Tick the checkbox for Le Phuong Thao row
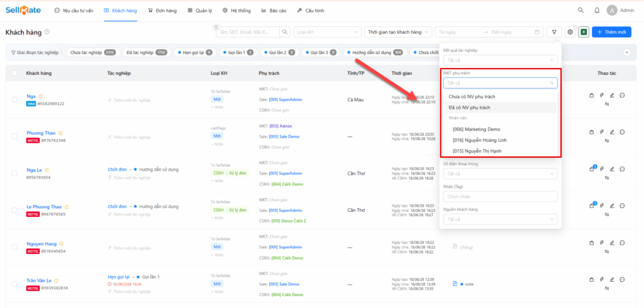The image size is (644, 308). [x=15, y=211]
